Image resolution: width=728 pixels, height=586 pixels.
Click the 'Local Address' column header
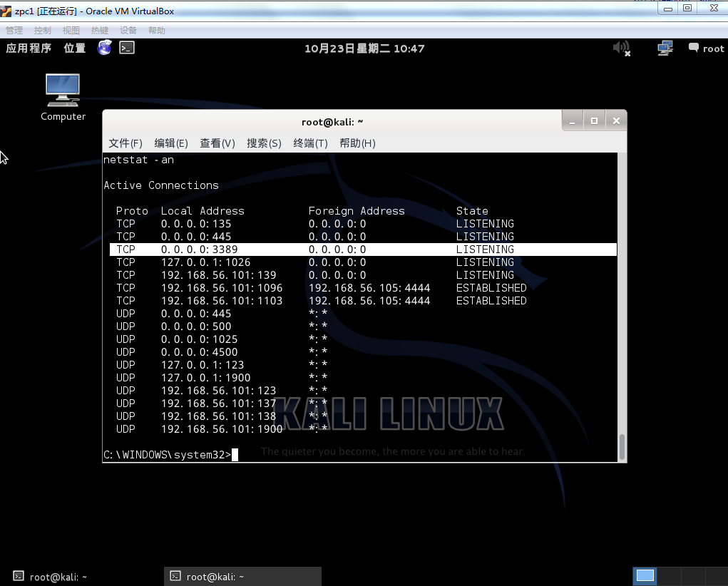click(x=202, y=211)
